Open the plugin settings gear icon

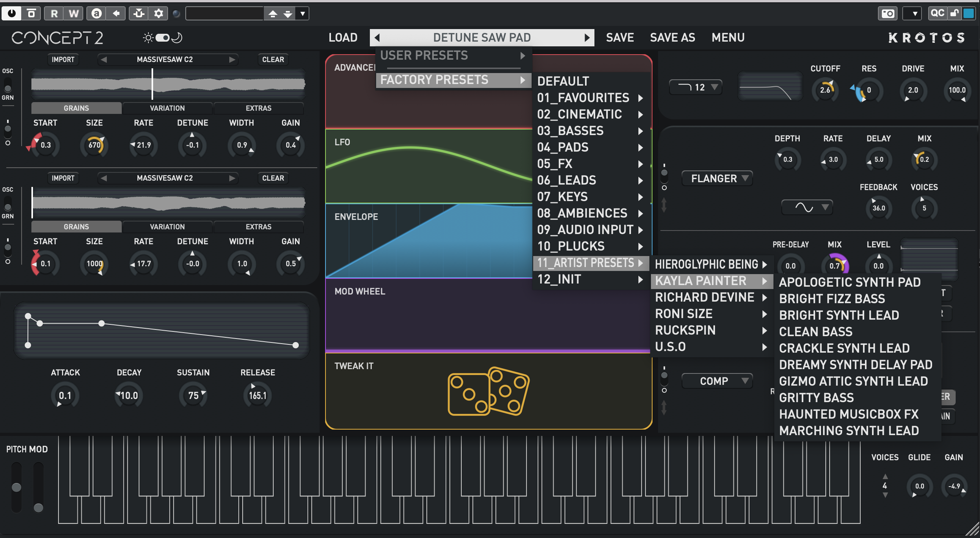coord(158,13)
